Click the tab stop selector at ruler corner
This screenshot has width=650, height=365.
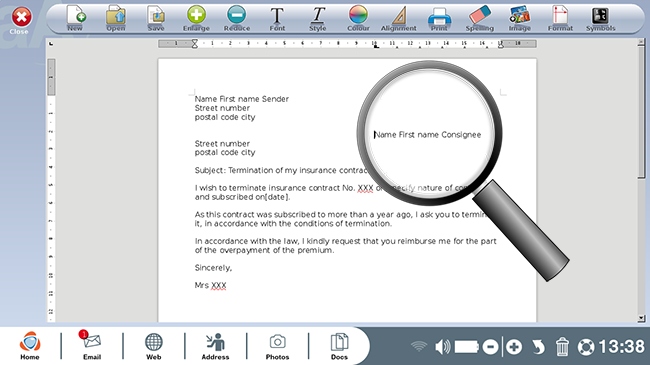tap(51, 44)
